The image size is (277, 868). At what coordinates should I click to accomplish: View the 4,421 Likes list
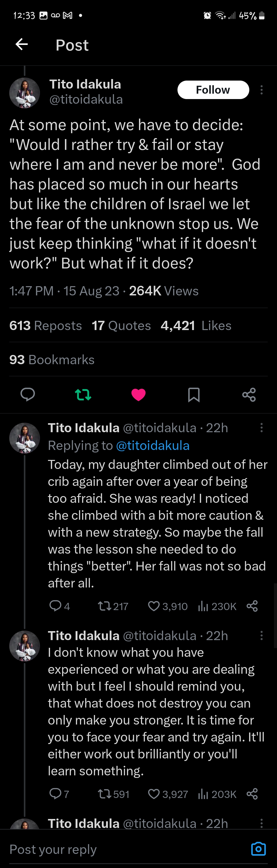coord(196,325)
